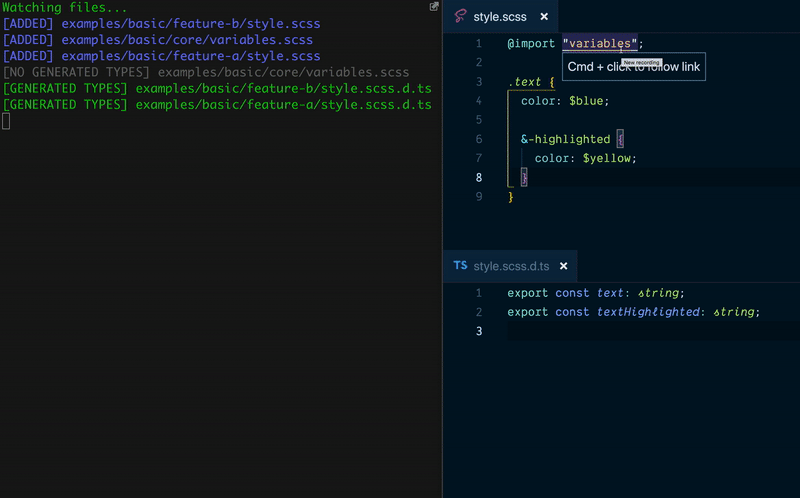Click the [NO GENERATED TYPES] terminal line

(206, 72)
